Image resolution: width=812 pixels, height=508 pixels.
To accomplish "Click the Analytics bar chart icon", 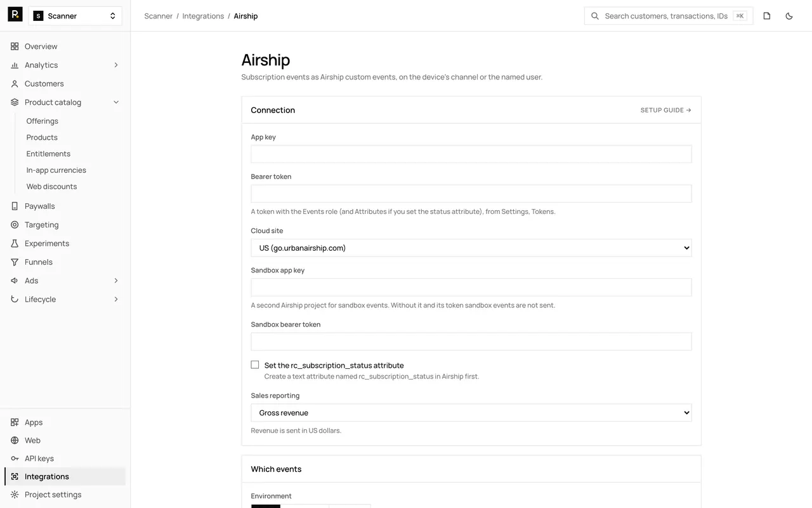I will pos(15,65).
